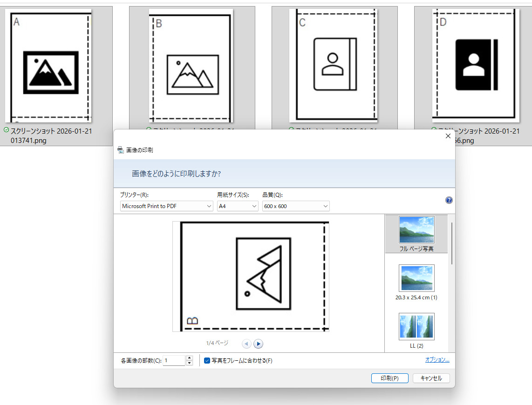Select thumbnail C outlined contact book image

(334, 65)
